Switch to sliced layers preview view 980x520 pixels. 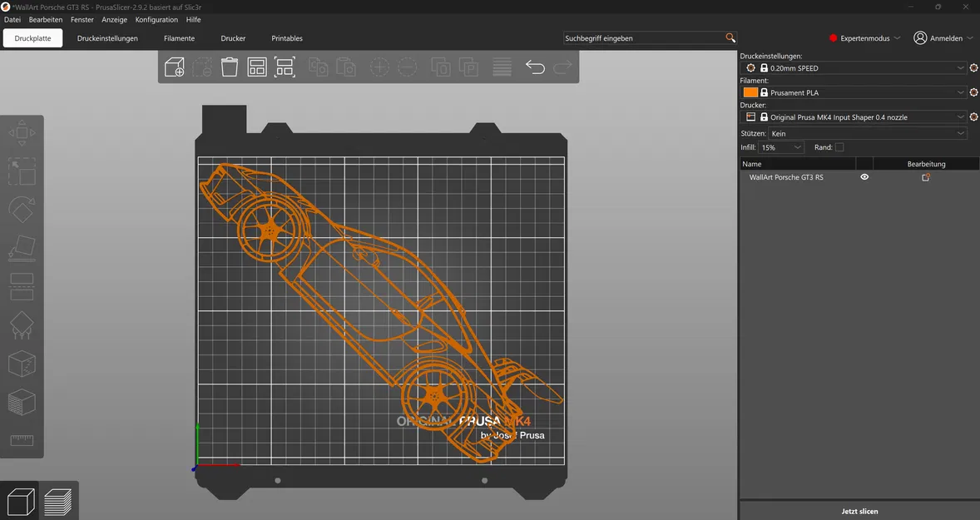point(58,501)
